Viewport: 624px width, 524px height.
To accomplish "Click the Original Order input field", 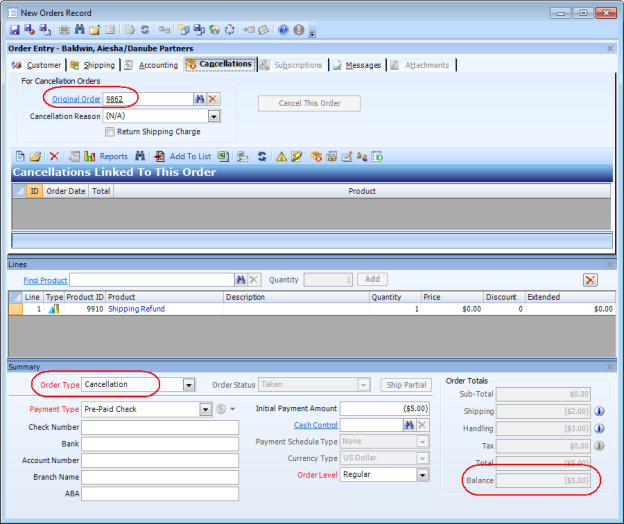I will (x=148, y=99).
